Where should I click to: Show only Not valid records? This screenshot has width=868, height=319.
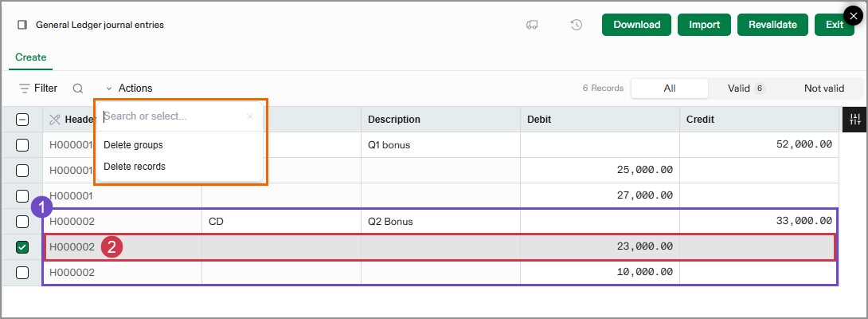tap(823, 89)
